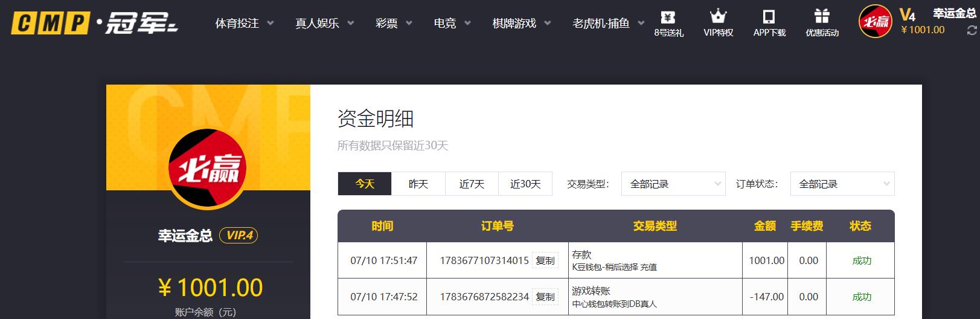Expand the 棋牌游戏 menu

(522, 23)
